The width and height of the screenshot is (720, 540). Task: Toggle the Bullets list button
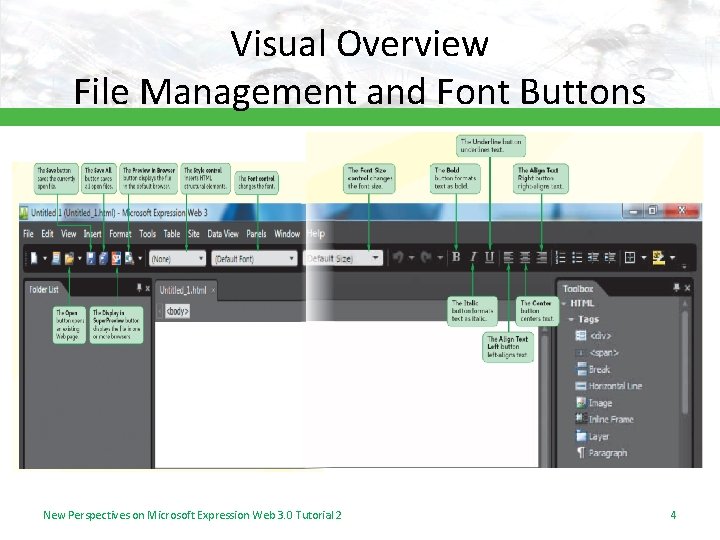577,258
